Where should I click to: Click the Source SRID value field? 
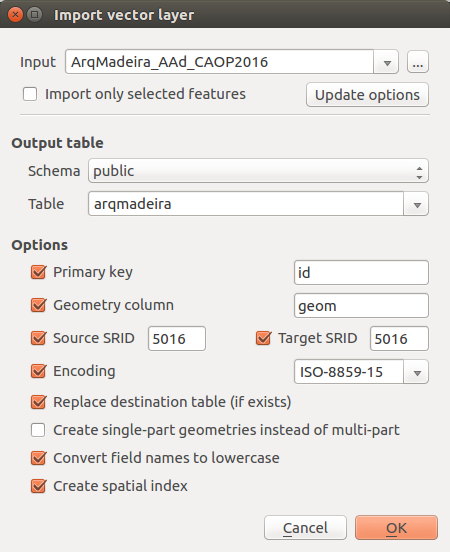(x=177, y=339)
